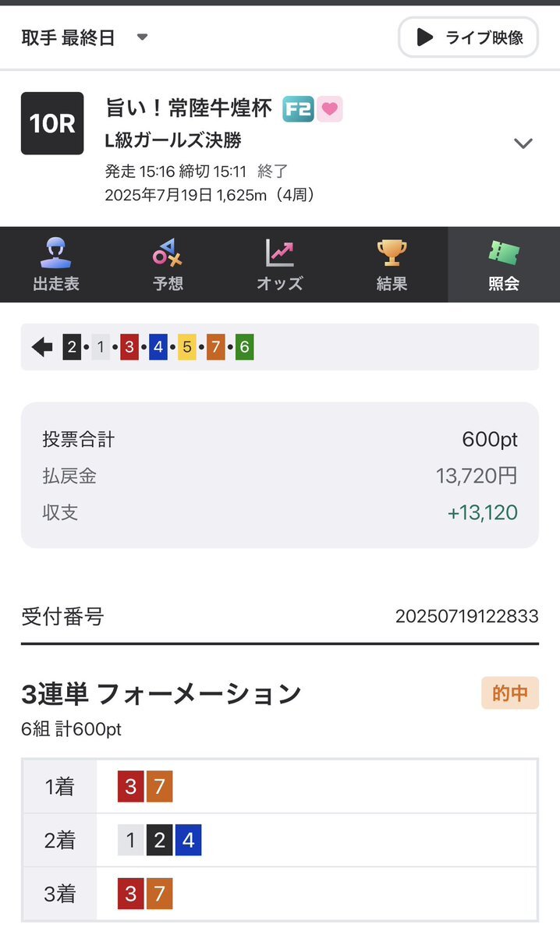The image size is (560, 935).
Task: Tap the black left arrow in lineup bar
Action: point(42,346)
